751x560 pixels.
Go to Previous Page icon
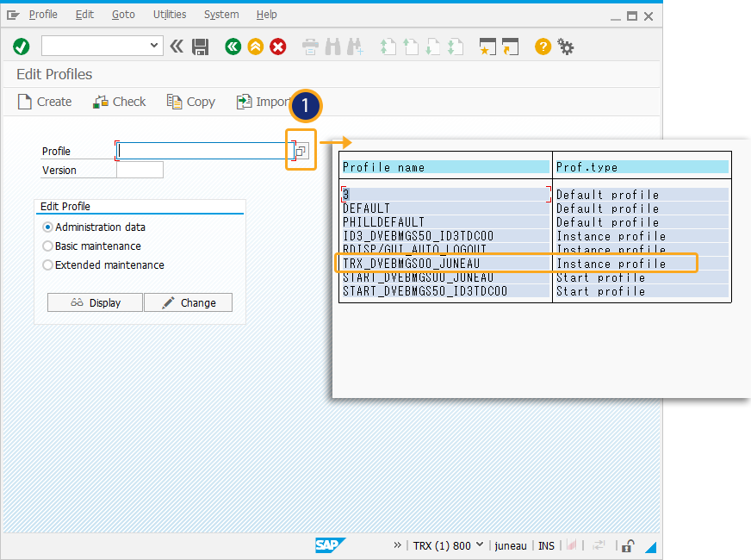pos(411,47)
